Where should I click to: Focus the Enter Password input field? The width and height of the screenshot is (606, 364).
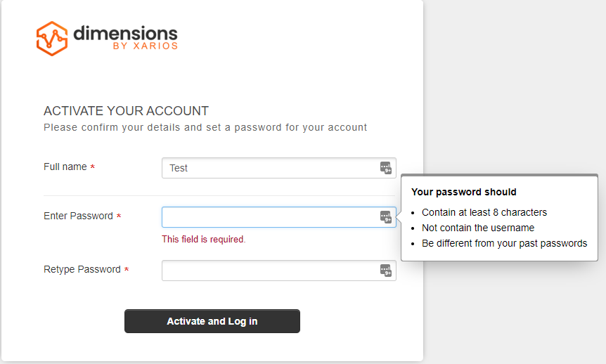click(x=271, y=217)
